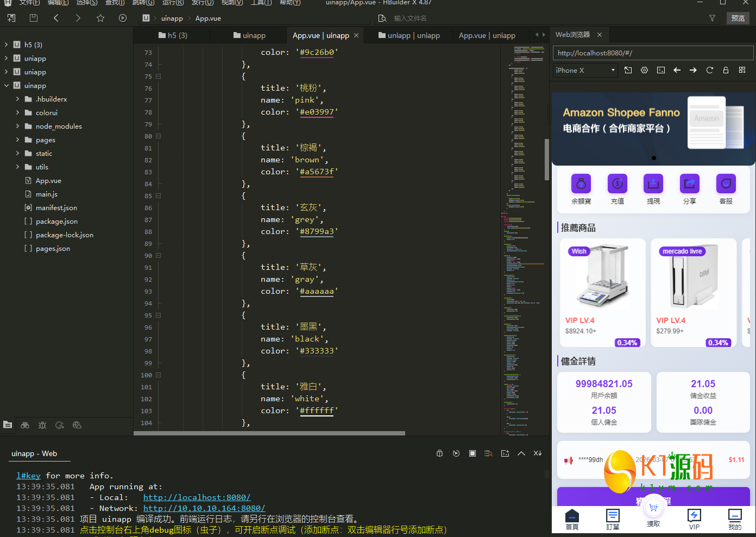Expand the h5 (3) project in the tree

(x=6, y=45)
